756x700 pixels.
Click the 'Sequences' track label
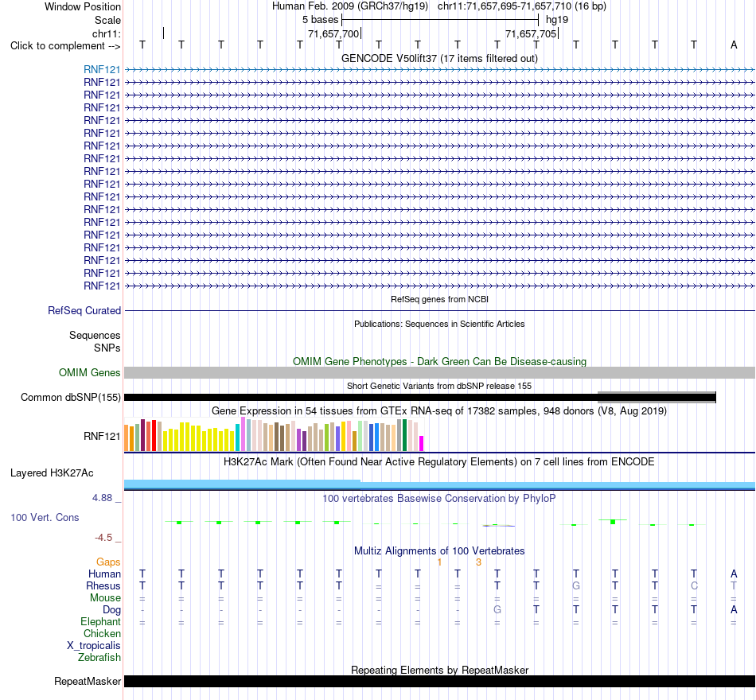(x=95, y=335)
